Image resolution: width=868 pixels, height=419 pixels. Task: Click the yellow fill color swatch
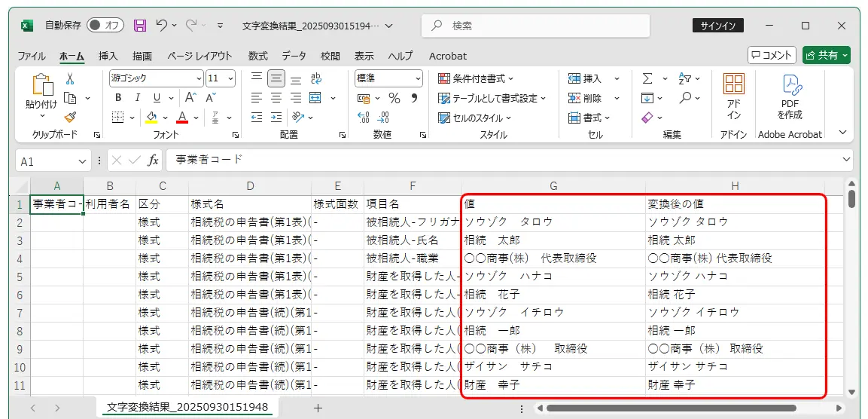151,118
